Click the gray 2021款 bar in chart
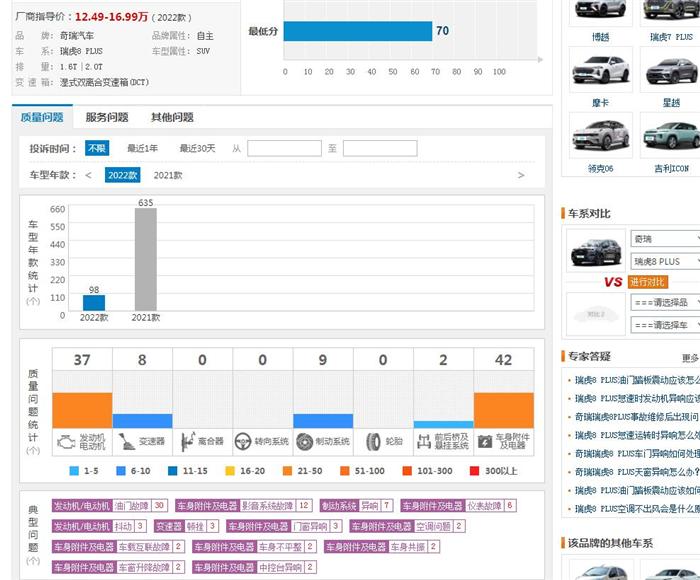700x580 pixels. point(146,259)
